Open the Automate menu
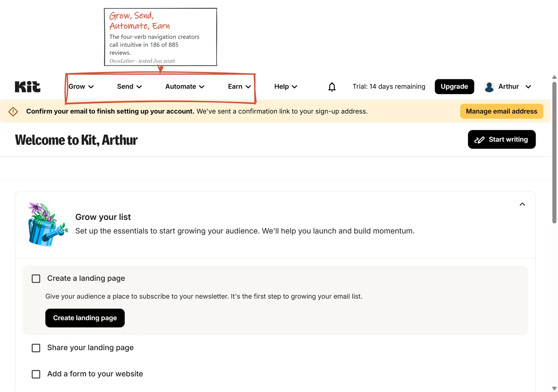Screen dimensions: 558x392 point(185,87)
